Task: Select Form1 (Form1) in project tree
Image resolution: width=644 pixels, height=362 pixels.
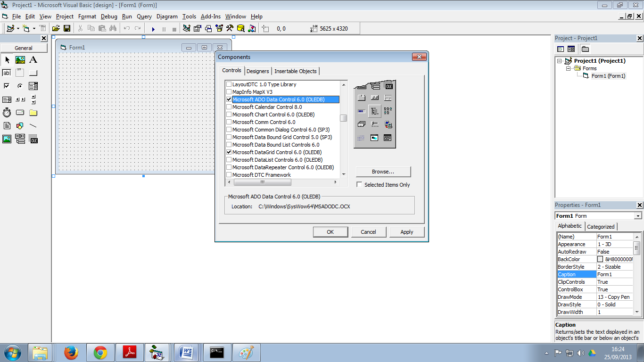Action: pyautogui.click(x=608, y=76)
